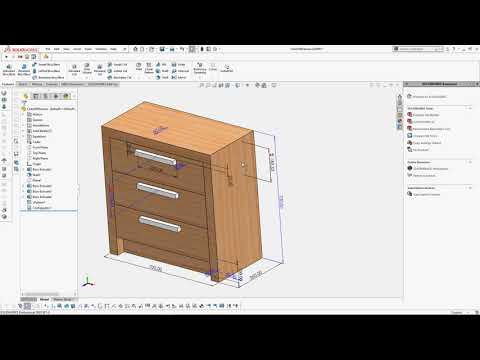Select Front Plane in the feature tree

pos(38,147)
